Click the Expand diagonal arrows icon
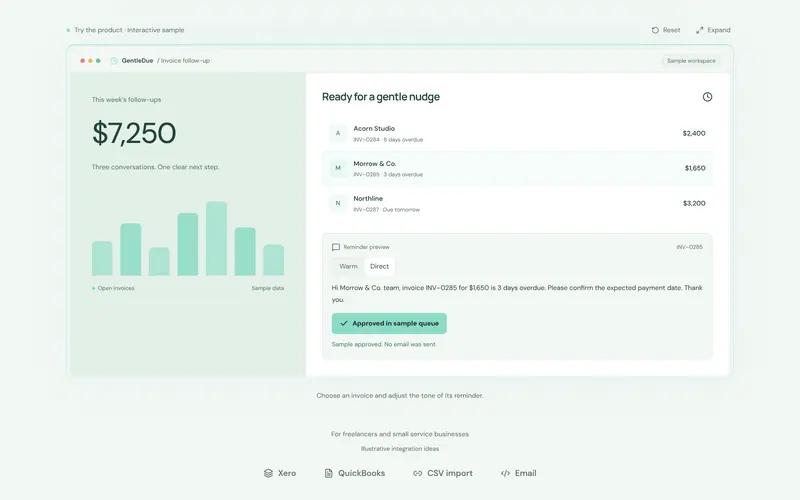800x500 pixels. click(x=699, y=30)
